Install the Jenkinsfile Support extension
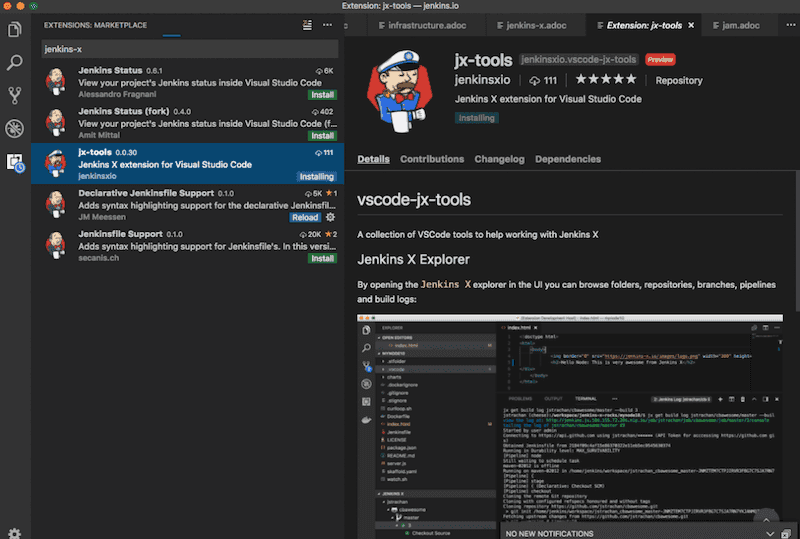The image size is (800, 539). pyautogui.click(x=322, y=258)
